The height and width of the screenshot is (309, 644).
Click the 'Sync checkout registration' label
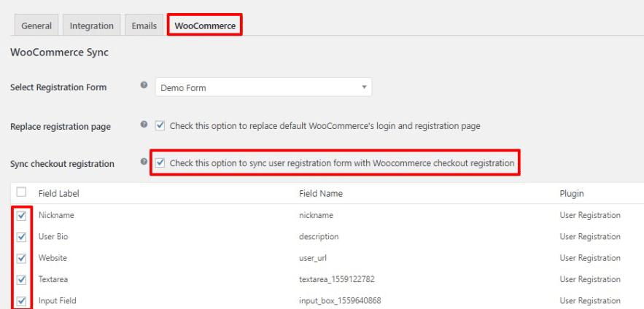click(x=62, y=164)
